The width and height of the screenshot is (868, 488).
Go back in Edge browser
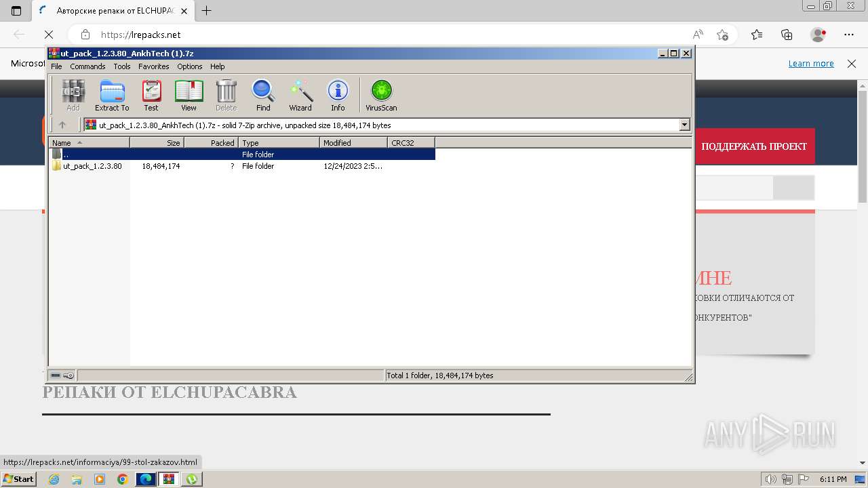[x=19, y=35]
